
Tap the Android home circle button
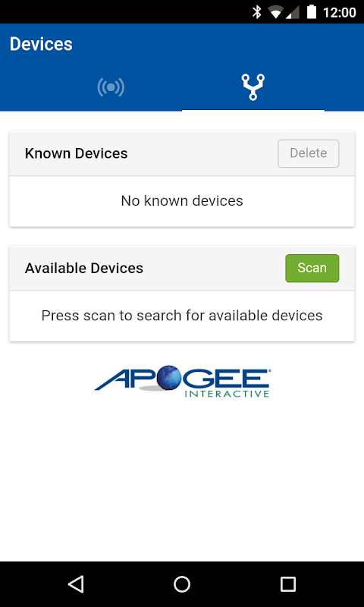click(182, 583)
